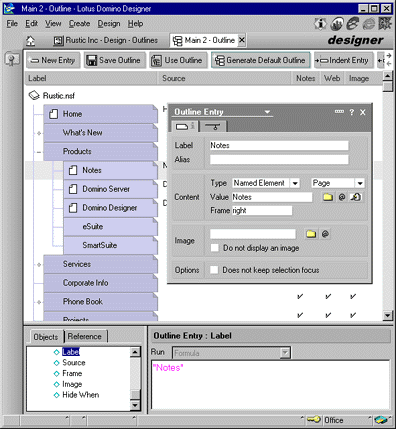
Task: Click the Frame input field
Action: point(262,210)
